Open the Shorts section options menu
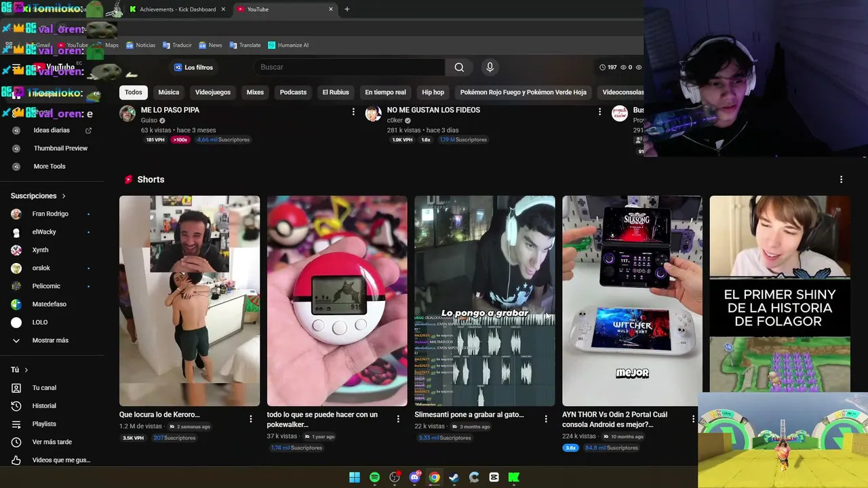868x488 pixels. tap(841, 180)
